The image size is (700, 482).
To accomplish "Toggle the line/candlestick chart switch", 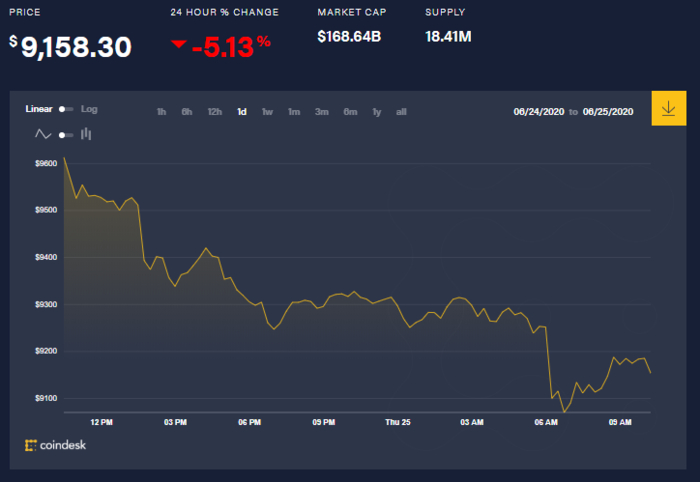I will (65, 134).
